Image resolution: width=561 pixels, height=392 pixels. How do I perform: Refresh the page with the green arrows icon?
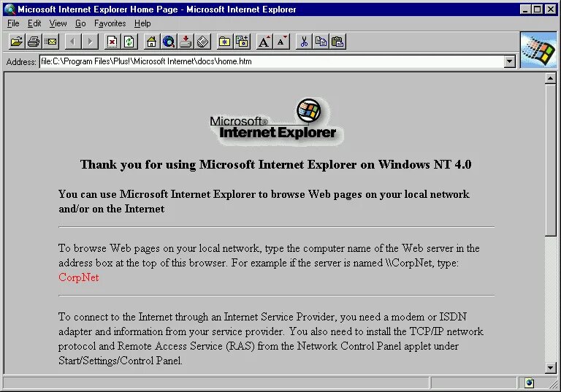129,42
